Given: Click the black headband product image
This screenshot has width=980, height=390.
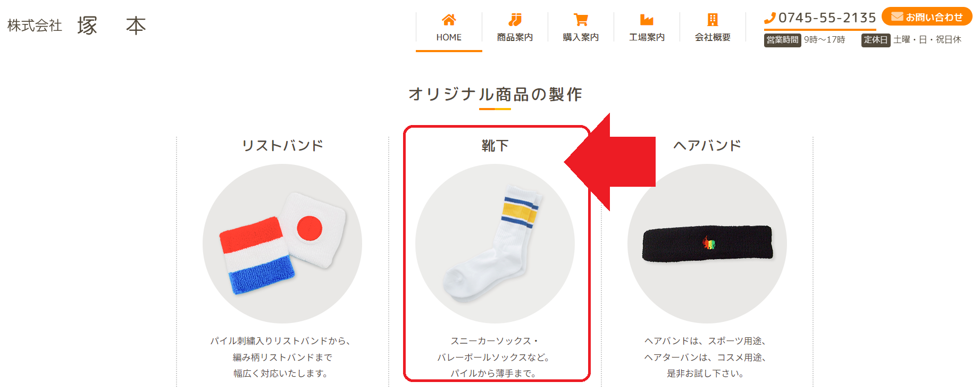Looking at the screenshot, I should (707, 244).
